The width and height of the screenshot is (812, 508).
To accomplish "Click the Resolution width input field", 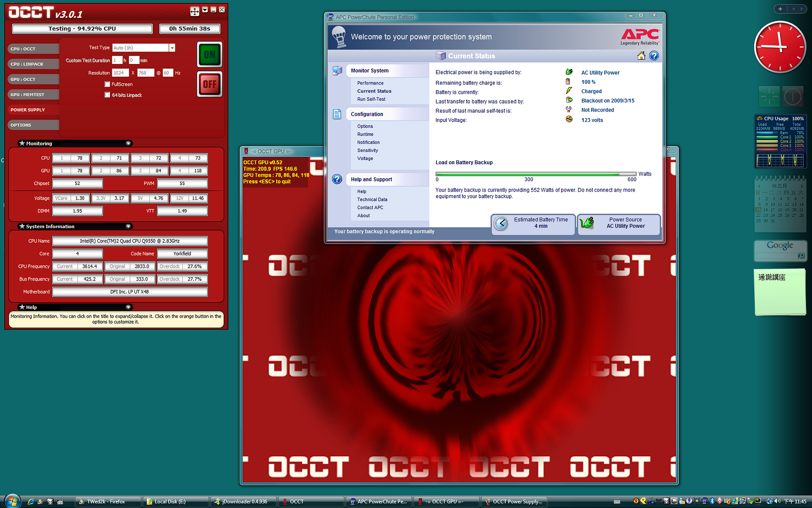I will [119, 73].
